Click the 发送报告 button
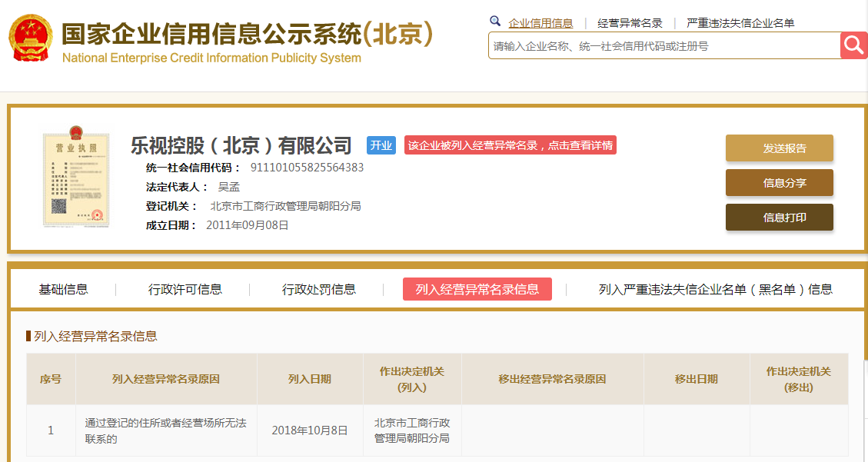This screenshot has height=462, width=868. point(780,148)
